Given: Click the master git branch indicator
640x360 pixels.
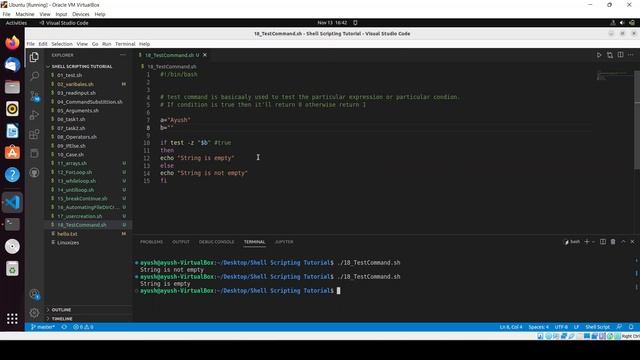Looking at the screenshot, I should (x=43, y=327).
